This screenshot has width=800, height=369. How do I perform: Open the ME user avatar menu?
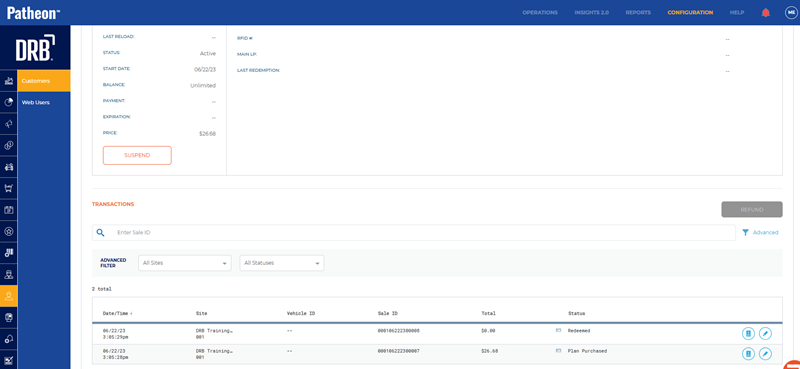point(791,13)
